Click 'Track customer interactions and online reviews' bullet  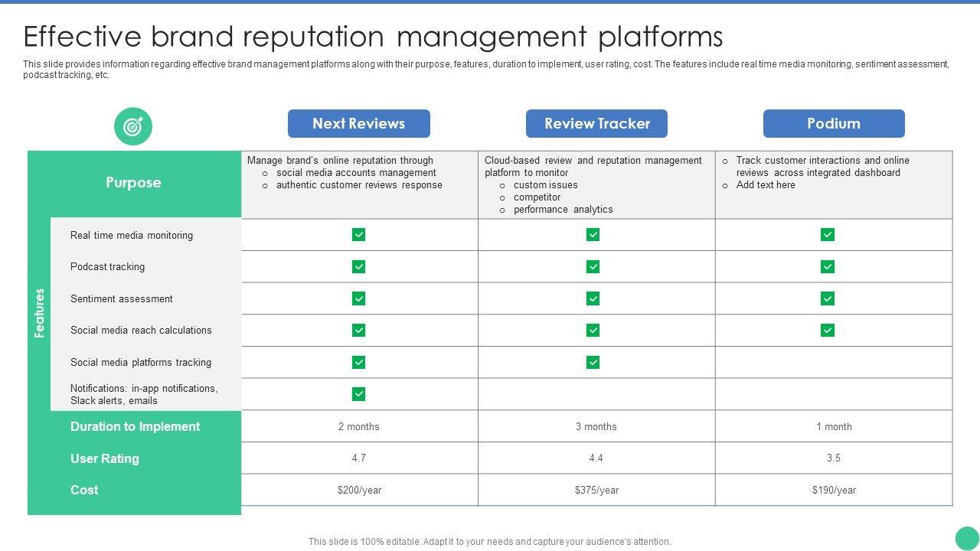point(823,167)
